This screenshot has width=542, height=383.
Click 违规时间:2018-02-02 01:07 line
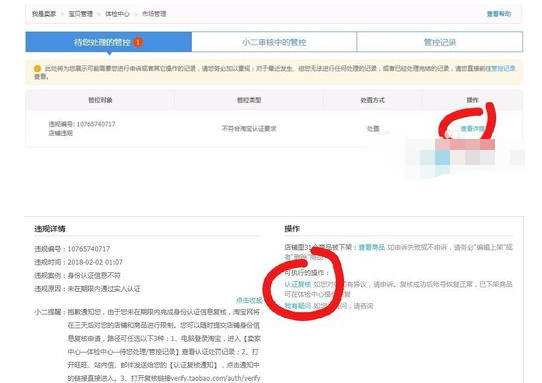78,262
